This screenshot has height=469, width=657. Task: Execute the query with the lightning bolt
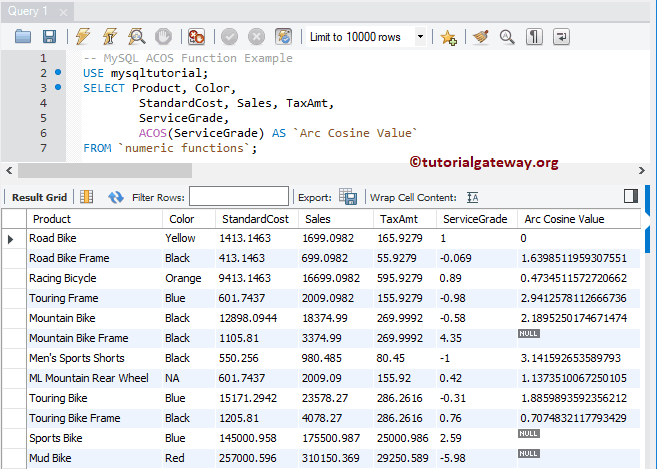tap(83, 37)
